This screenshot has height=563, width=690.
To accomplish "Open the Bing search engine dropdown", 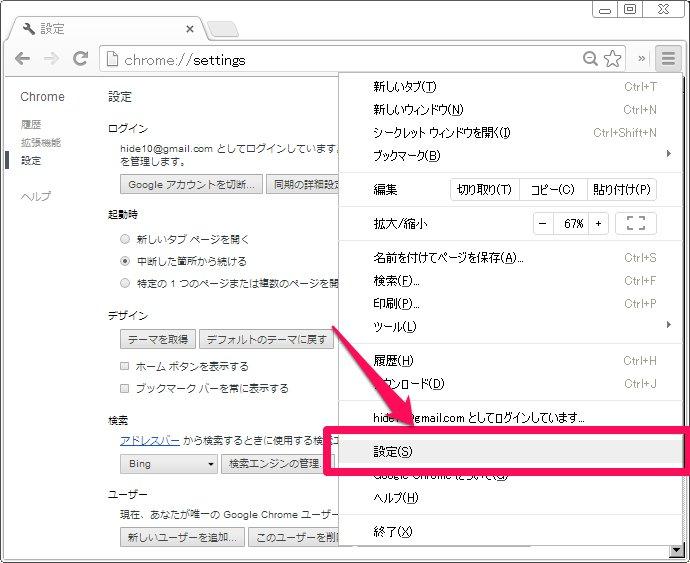I will [x=168, y=464].
